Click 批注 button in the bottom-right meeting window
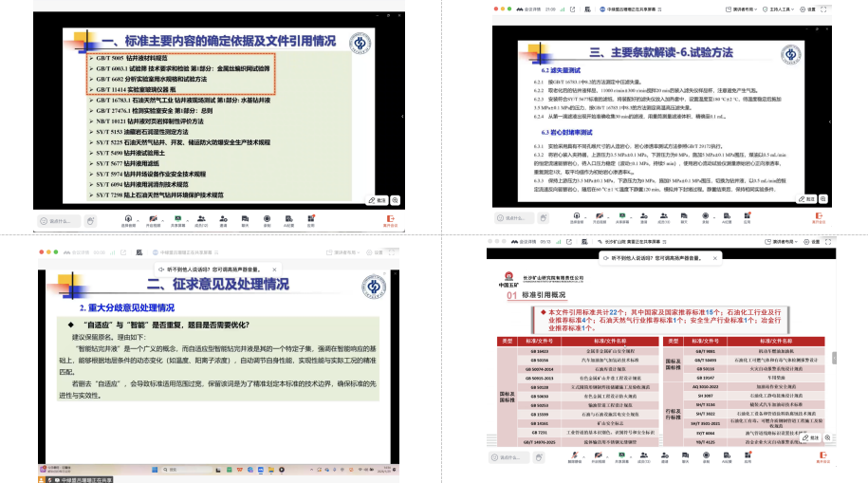Image resolution: width=868 pixels, height=483 pixels. (x=812, y=439)
